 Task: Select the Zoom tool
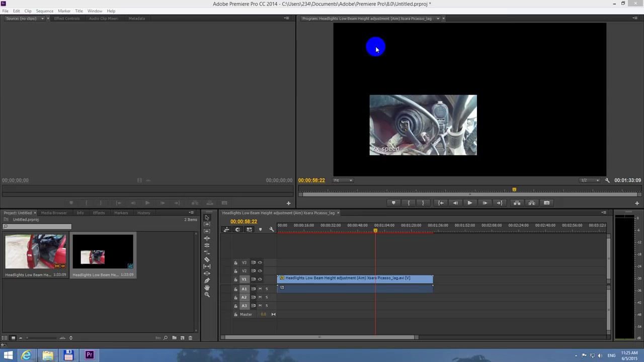tap(207, 295)
